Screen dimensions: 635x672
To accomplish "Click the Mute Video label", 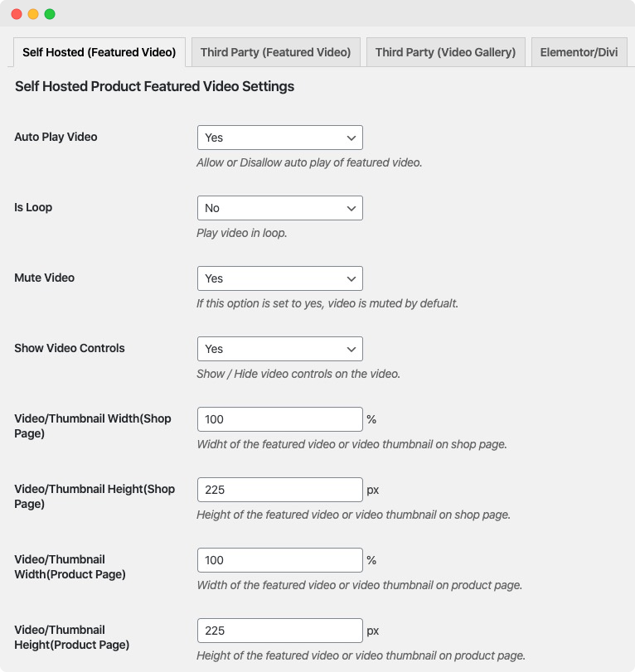I will (x=44, y=278).
